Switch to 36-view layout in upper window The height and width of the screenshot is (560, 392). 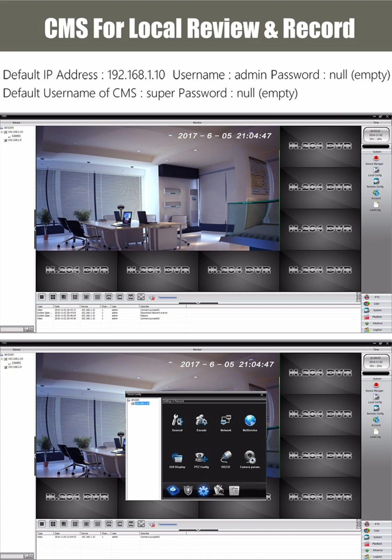pyautogui.click(x=120, y=297)
